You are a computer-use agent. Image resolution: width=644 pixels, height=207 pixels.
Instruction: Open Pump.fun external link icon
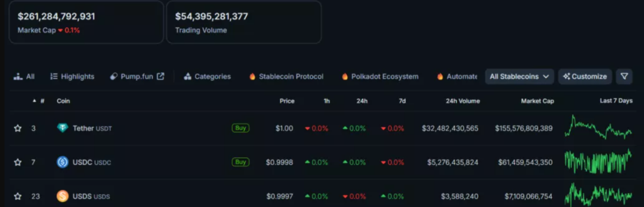[x=160, y=76]
